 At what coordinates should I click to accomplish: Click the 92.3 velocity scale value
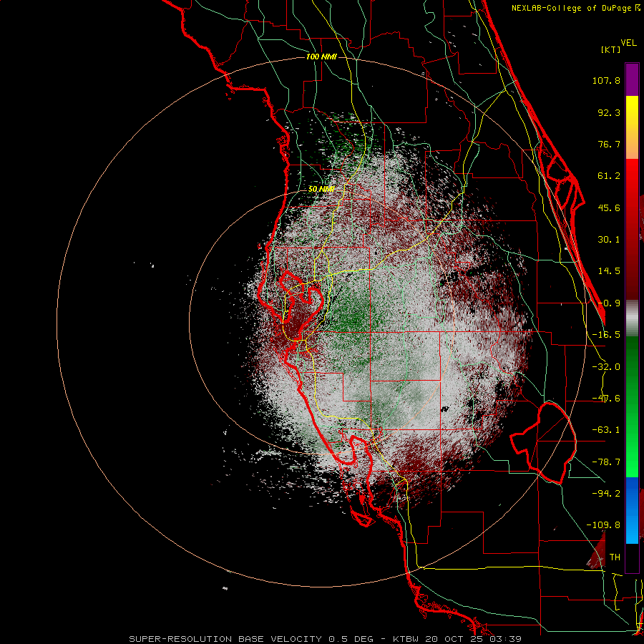pyautogui.click(x=609, y=112)
